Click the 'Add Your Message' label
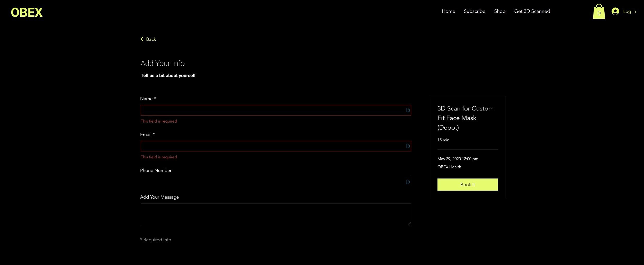This screenshot has width=644, height=265. [159, 197]
